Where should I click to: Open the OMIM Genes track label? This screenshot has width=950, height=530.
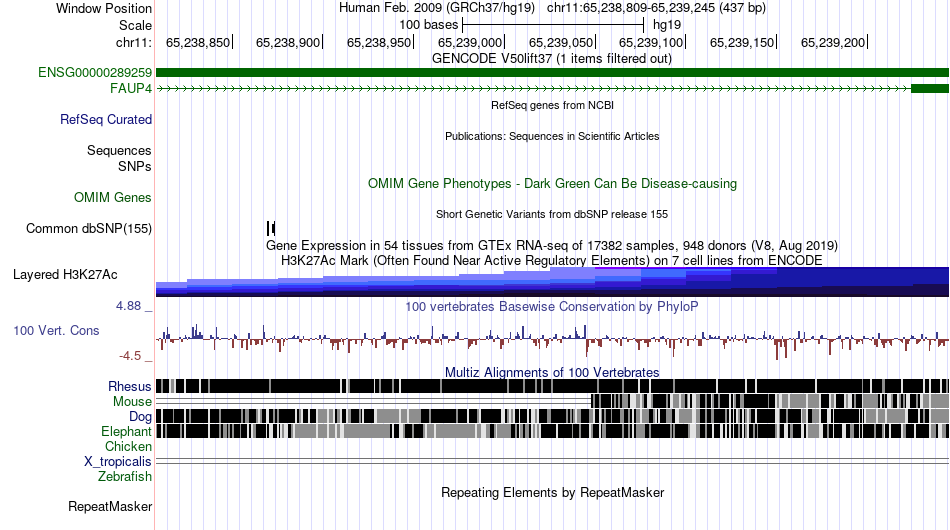coord(113,197)
